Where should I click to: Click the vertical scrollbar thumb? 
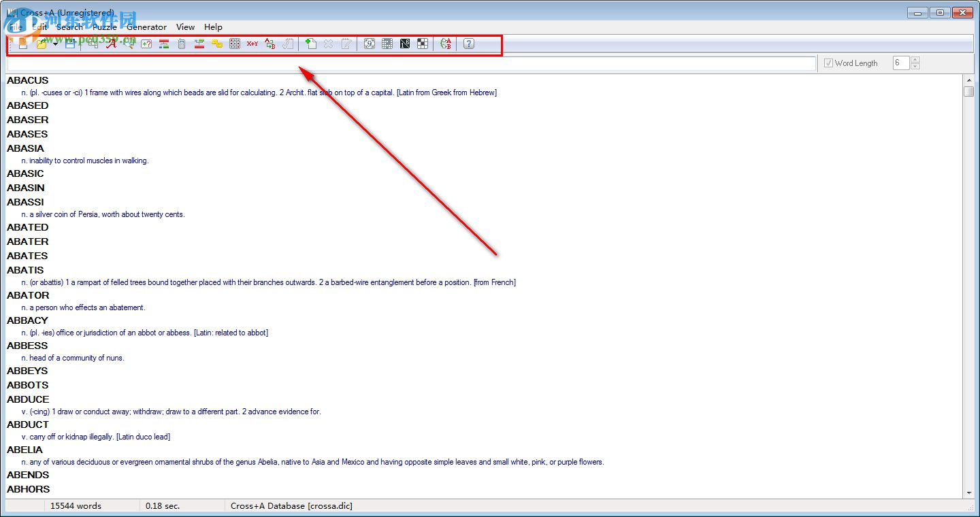969,92
